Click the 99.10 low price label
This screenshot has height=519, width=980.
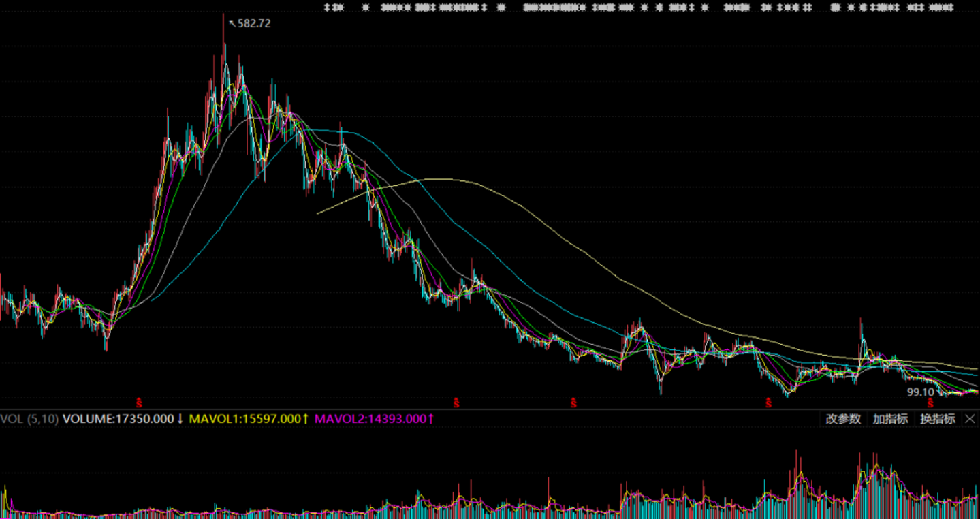tap(920, 392)
